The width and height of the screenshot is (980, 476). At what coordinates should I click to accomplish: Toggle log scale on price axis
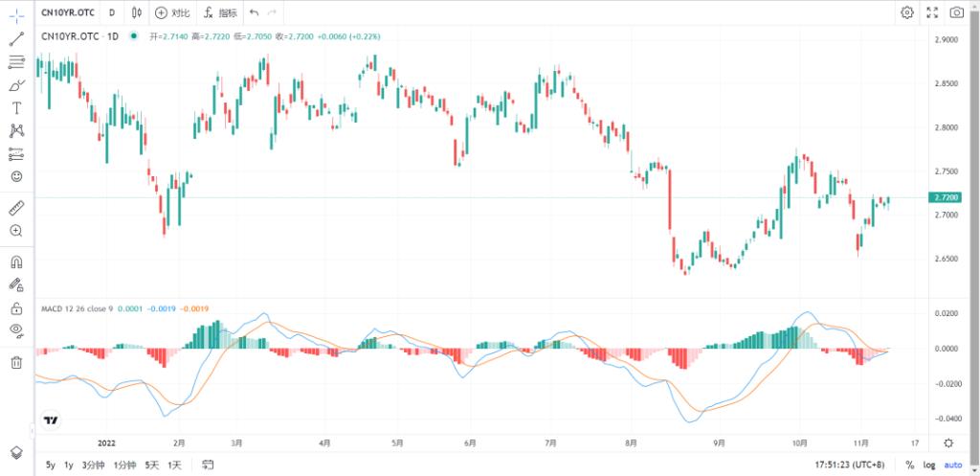[x=927, y=465]
